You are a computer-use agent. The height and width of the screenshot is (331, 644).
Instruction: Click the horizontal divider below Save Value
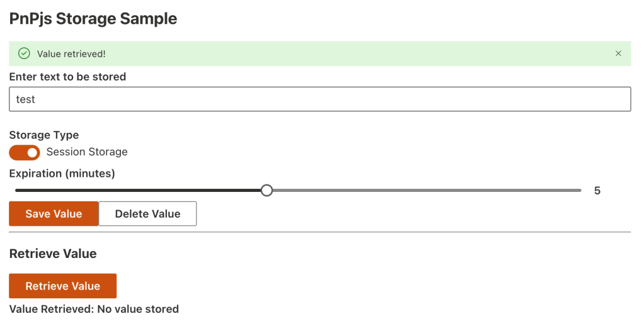[319, 232]
